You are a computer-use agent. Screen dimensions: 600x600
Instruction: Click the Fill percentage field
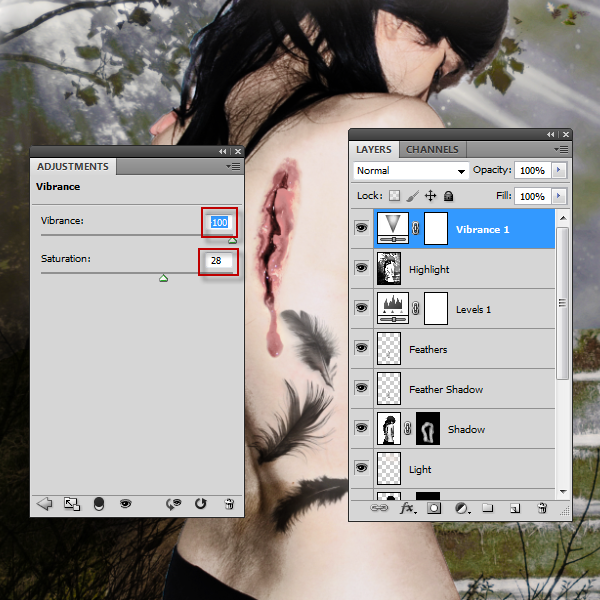click(x=533, y=196)
